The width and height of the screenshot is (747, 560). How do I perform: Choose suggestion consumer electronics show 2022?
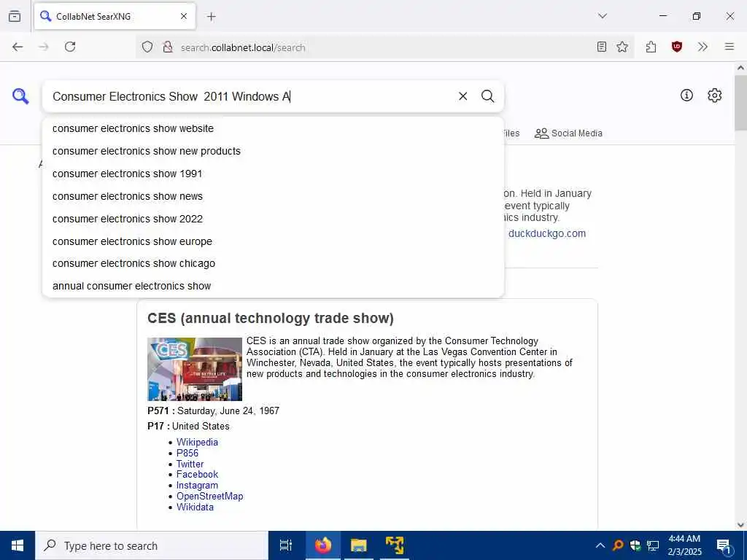pyautogui.click(x=273, y=219)
